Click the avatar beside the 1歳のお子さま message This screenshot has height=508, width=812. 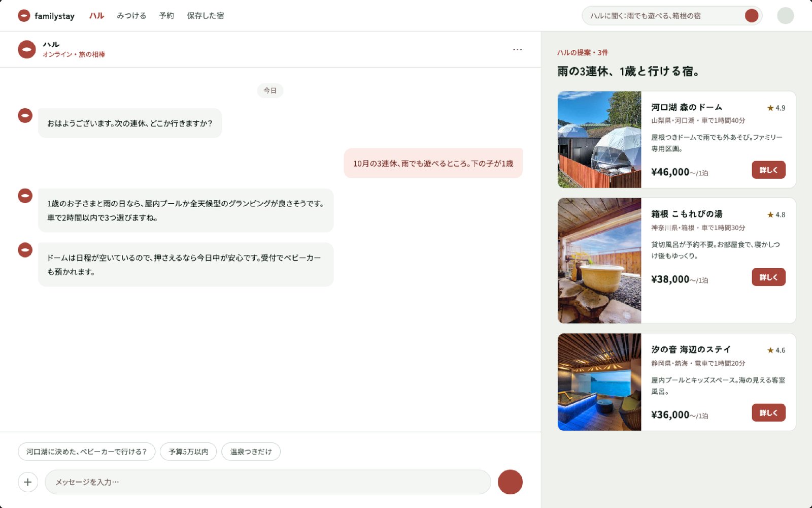pos(25,196)
